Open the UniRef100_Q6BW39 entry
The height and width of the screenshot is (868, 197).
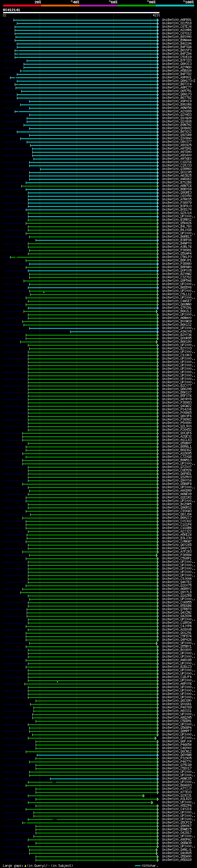(x=177, y=843)
